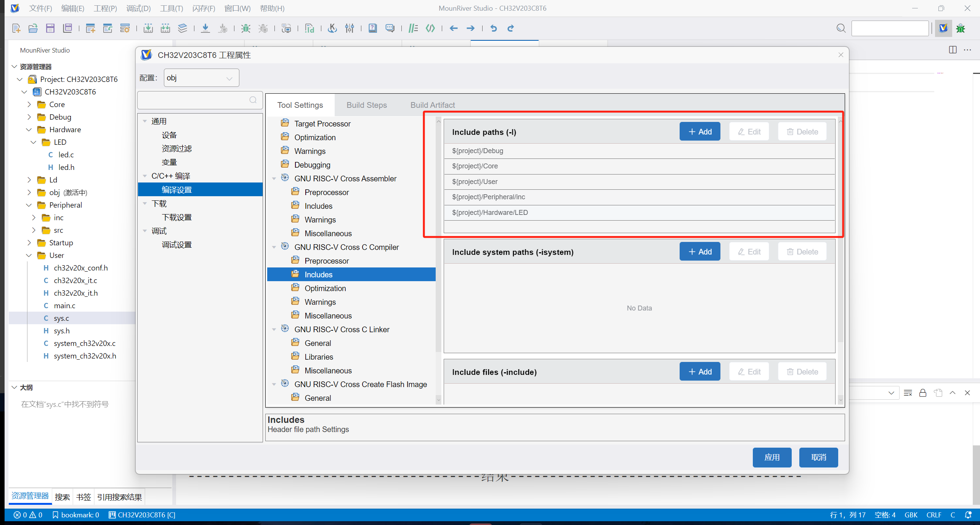Switch to the debug perspective bug icon
This screenshot has width=980, height=525.
pos(961,28)
